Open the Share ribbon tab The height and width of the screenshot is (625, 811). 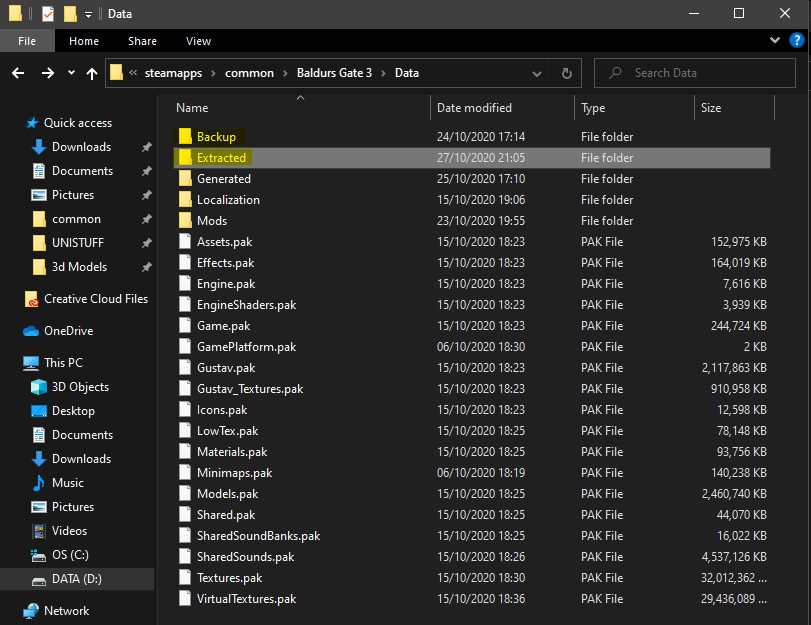(142, 41)
